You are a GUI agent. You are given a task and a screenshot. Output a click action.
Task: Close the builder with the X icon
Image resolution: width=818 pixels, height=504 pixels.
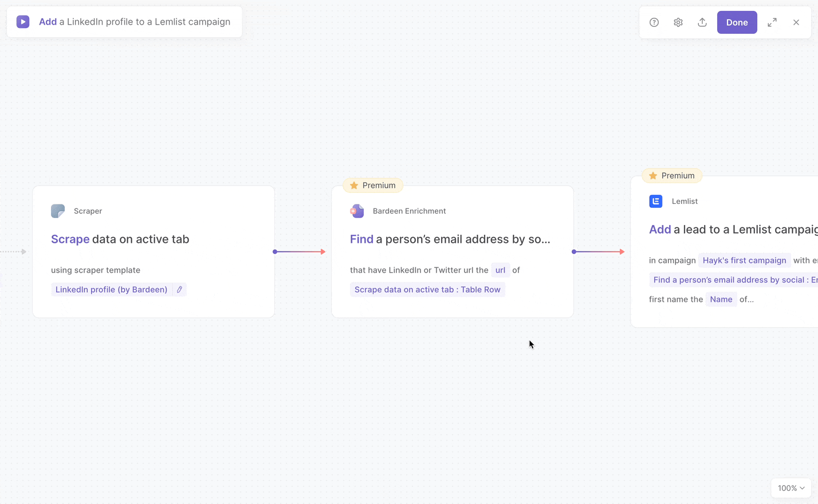point(796,22)
